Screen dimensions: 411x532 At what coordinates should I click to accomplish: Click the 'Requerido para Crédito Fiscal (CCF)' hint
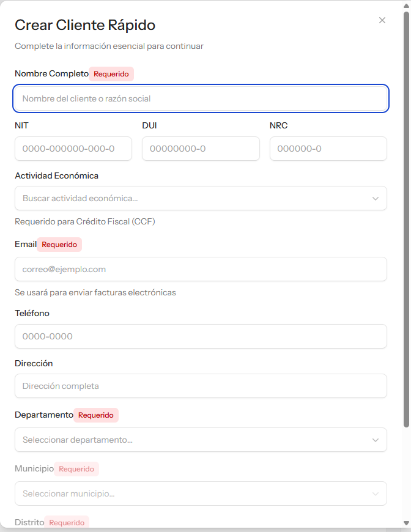coord(85,221)
